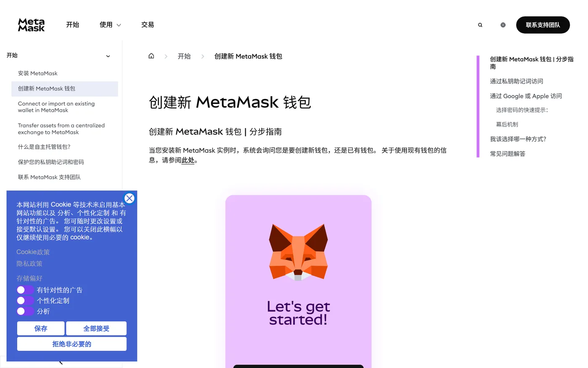Jump to 通过私钥助记词访问 section

coord(516,81)
